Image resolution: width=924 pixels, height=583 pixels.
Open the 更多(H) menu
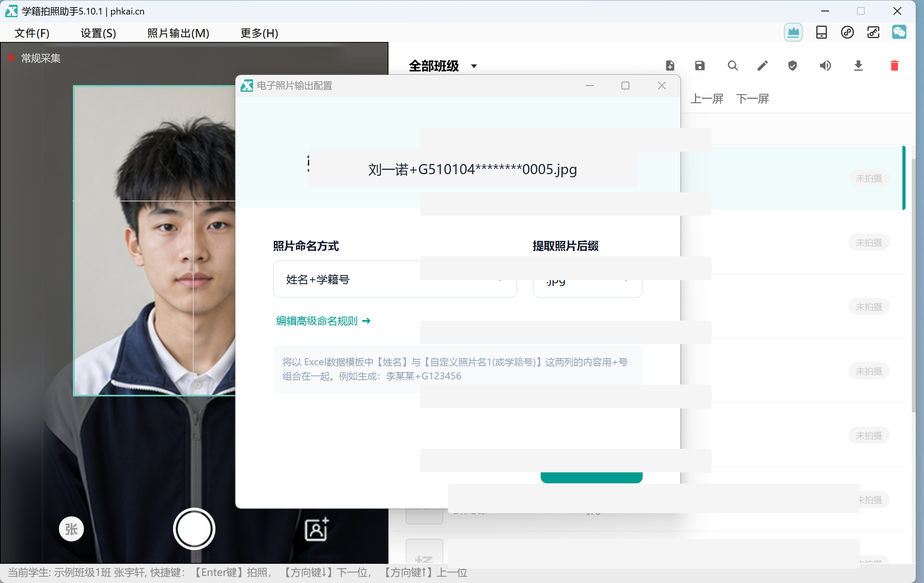259,33
